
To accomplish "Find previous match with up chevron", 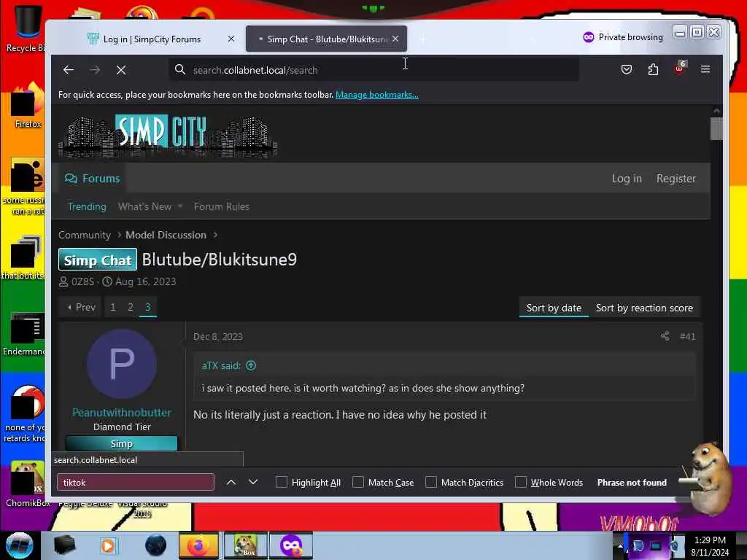I will [231, 483].
